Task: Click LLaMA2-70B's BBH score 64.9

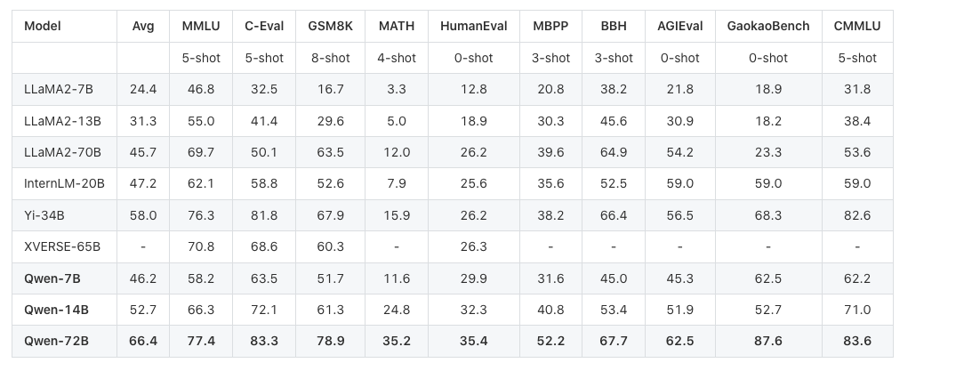Action: [614, 152]
